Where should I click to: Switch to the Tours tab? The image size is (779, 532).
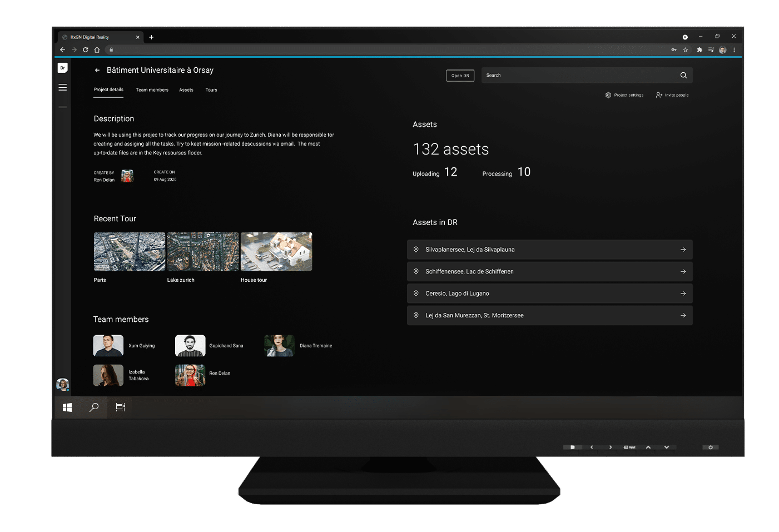pyautogui.click(x=211, y=90)
